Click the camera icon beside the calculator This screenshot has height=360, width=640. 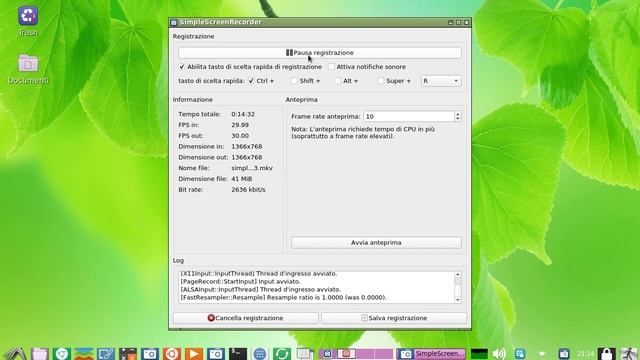[x=150, y=353]
